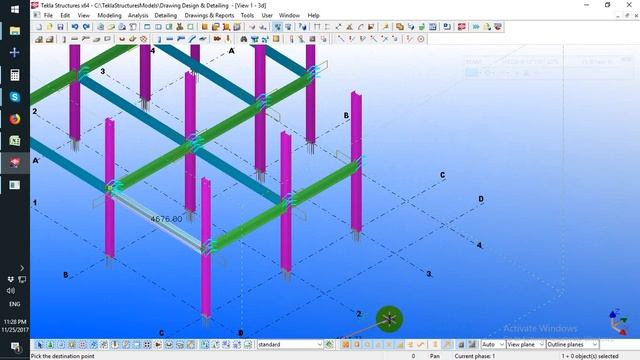Toggle the Select all arrow switch

pos(40,345)
